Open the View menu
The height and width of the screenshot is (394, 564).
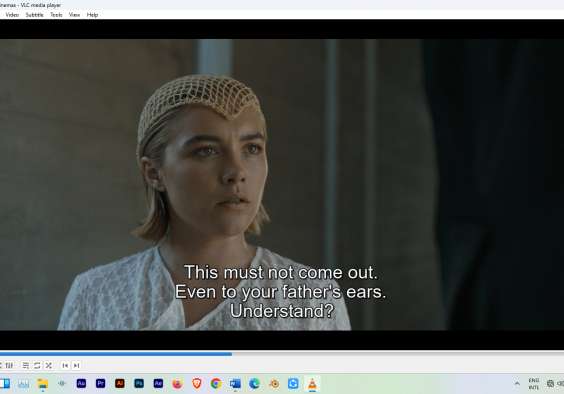click(x=74, y=15)
